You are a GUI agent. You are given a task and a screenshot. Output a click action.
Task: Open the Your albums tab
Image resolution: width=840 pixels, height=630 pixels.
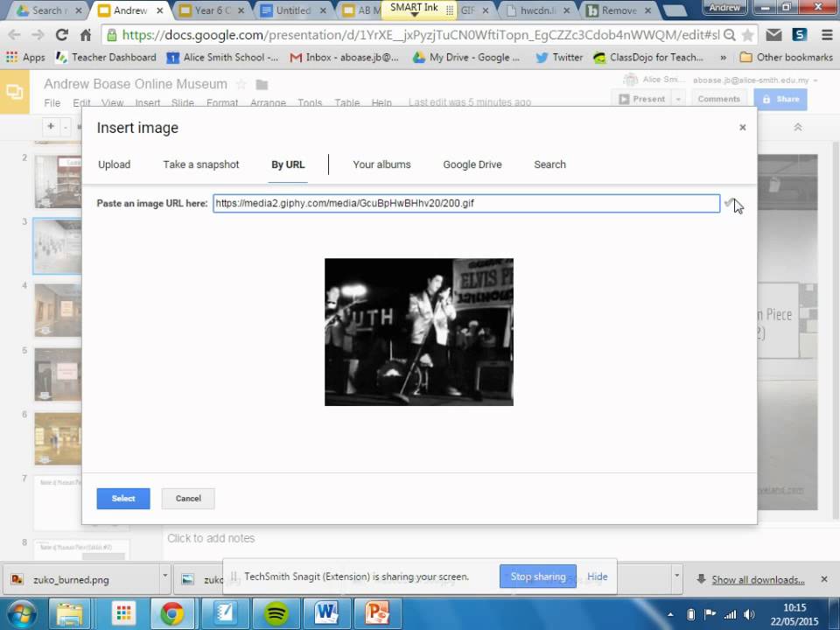pos(381,164)
